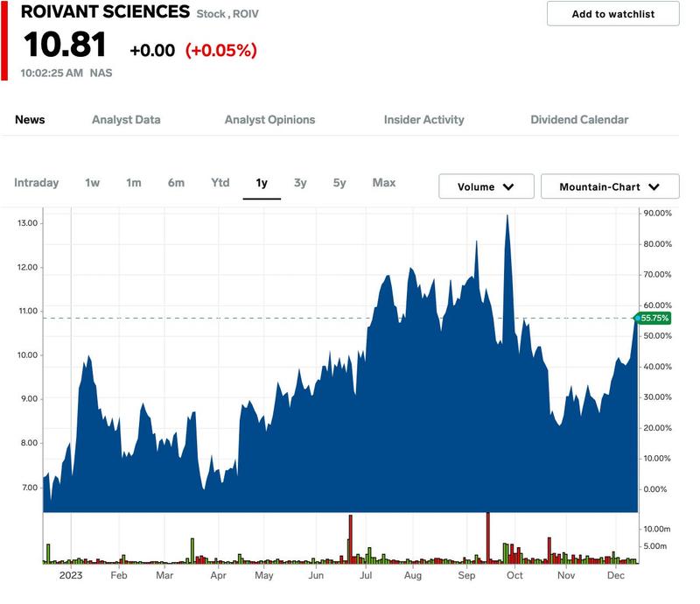Choose the Ytd chart range
The height and width of the screenshot is (604, 700).
220,183
